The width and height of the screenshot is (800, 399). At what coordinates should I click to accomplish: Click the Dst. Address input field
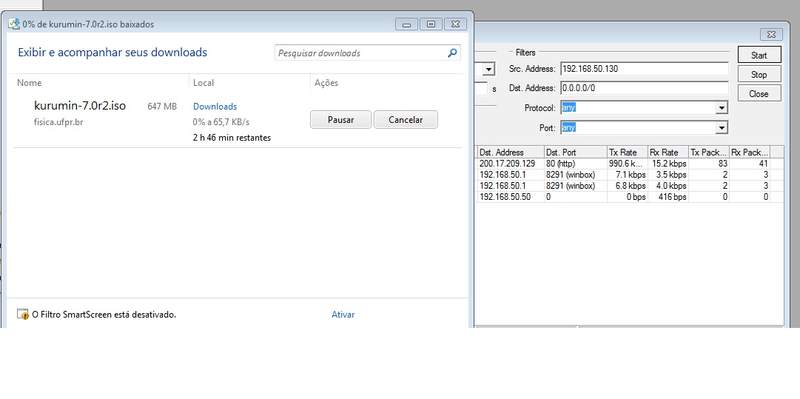click(644, 88)
